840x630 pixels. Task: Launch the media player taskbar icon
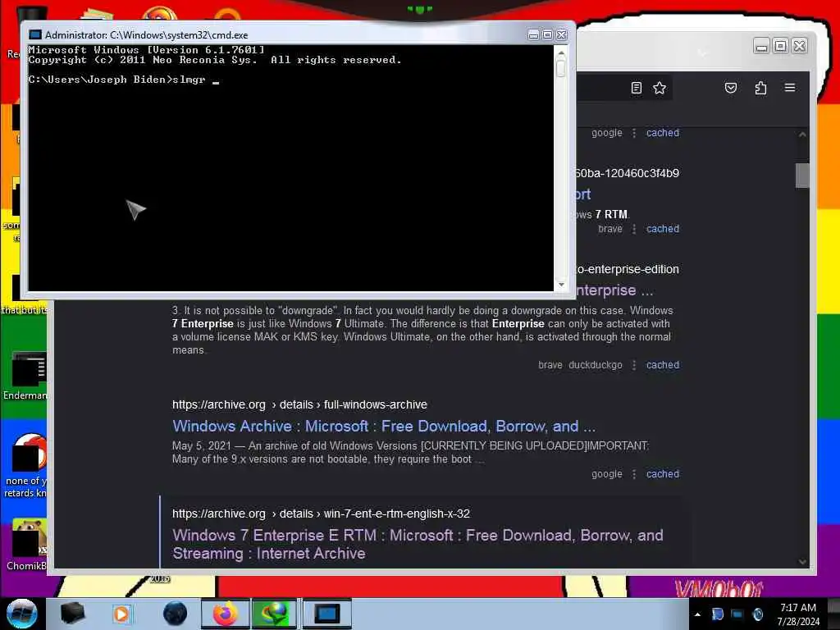pos(121,614)
